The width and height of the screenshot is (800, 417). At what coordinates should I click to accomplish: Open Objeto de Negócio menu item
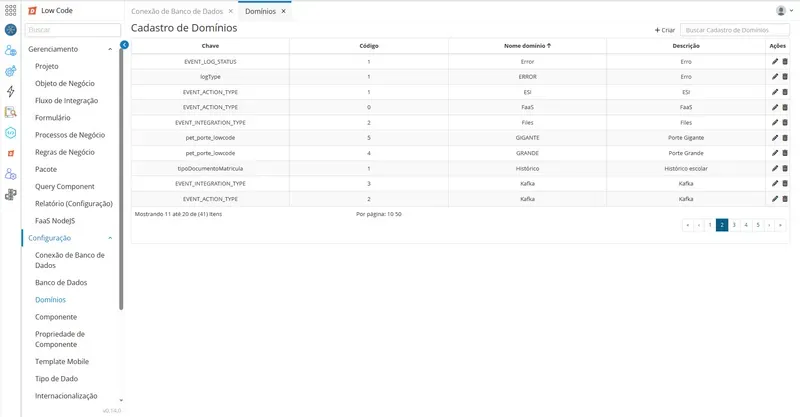pos(65,83)
